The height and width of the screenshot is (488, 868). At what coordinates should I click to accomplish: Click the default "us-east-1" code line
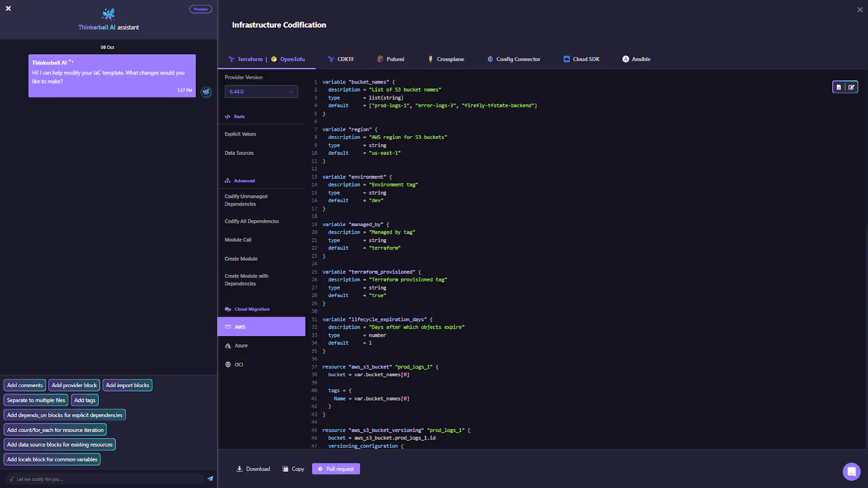(x=365, y=153)
